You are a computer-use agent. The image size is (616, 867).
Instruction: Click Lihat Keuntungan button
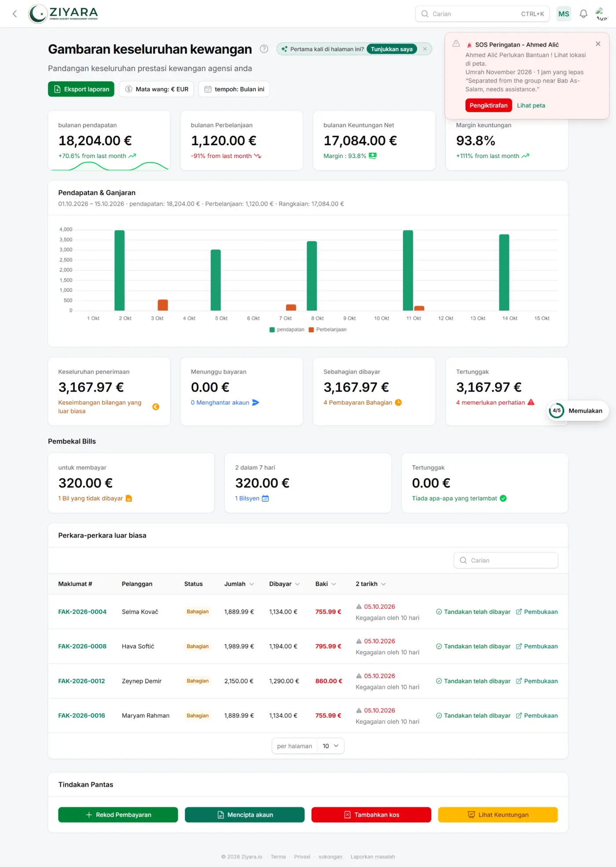[498, 815]
